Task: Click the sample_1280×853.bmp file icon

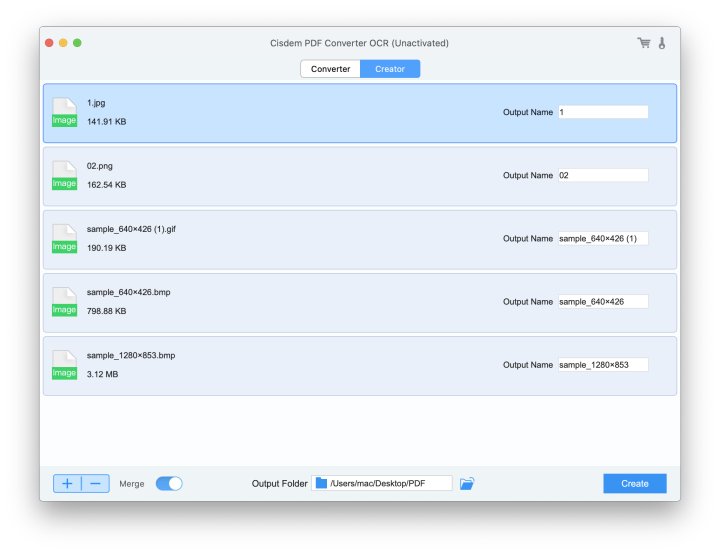Action: click(64, 364)
